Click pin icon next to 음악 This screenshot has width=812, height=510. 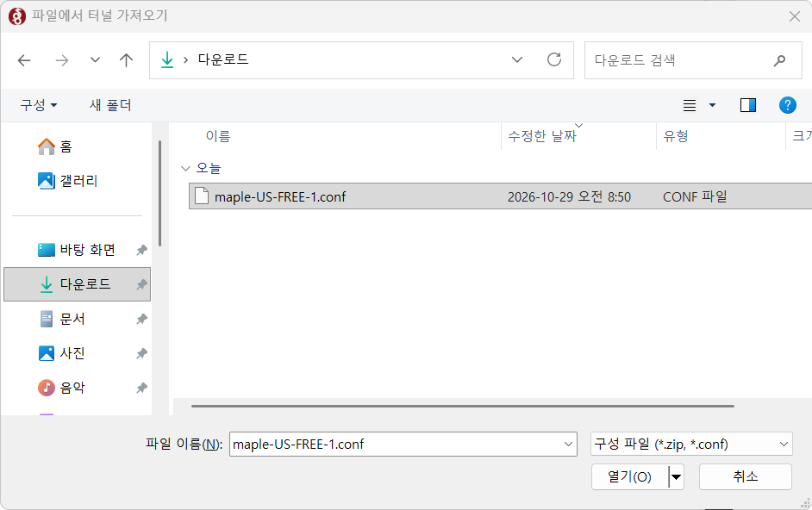[141, 388]
